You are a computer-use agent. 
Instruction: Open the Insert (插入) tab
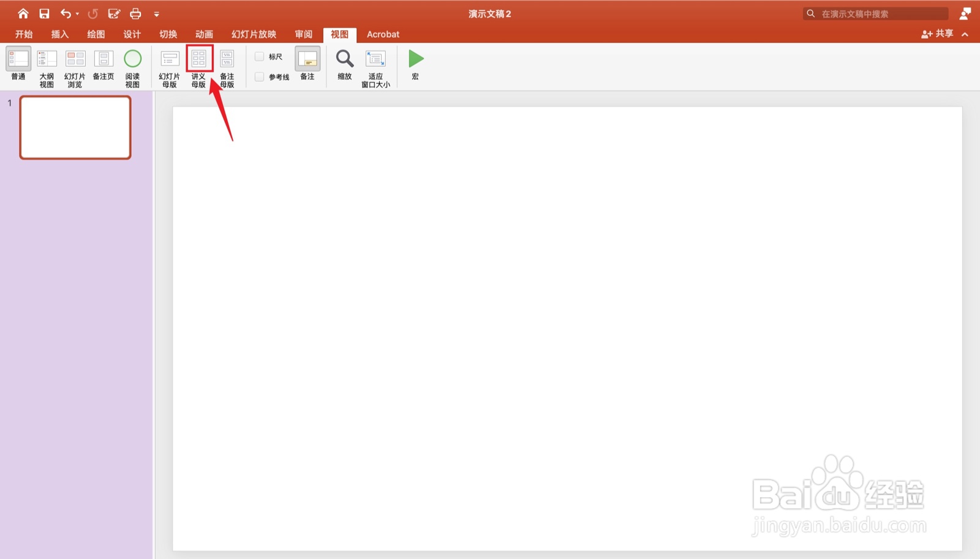tap(60, 34)
